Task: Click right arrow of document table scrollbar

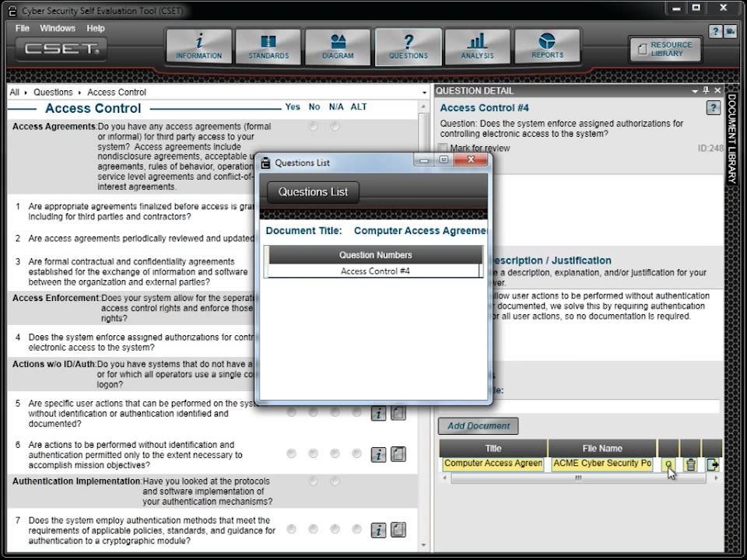Action: tap(716, 478)
